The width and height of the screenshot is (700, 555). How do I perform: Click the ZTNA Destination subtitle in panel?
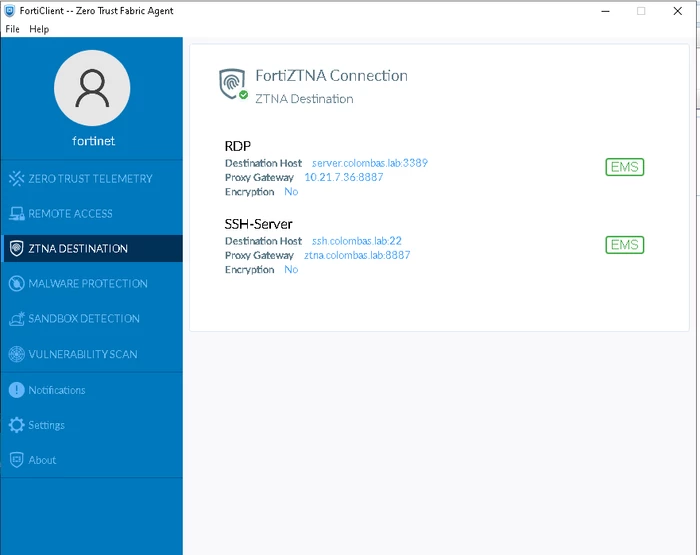(x=304, y=99)
